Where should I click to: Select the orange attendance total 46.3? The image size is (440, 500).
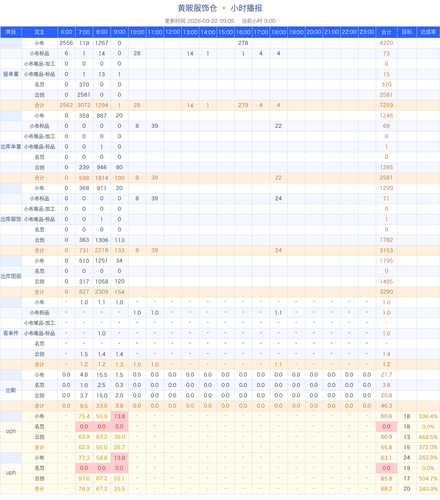[386, 406]
